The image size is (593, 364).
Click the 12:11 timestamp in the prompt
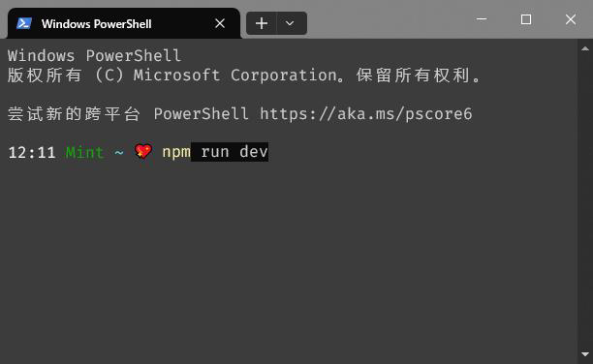coord(32,153)
